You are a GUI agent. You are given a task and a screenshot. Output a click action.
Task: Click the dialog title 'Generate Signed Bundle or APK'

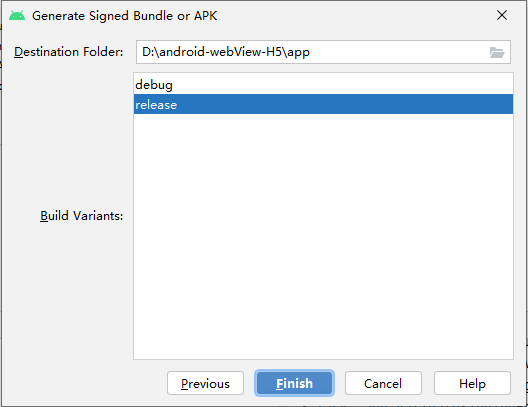pyautogui.click(x=125, y=16)
